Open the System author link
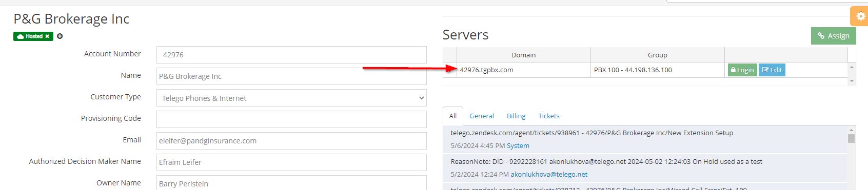 (518, 146)
